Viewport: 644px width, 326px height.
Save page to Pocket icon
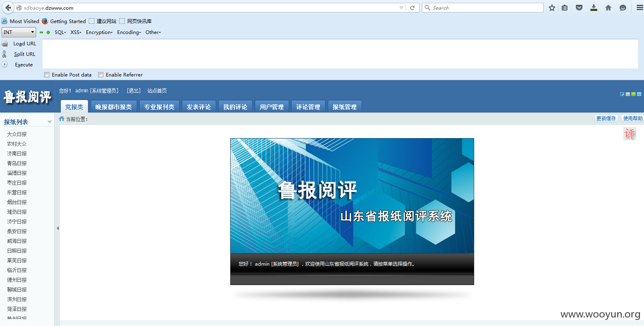point(579,8)
